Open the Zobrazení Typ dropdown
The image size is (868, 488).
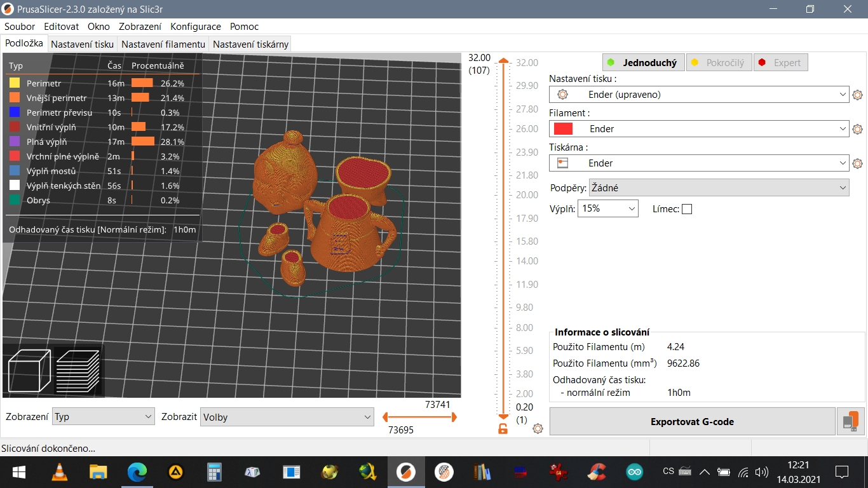click(x=104, y=417)
